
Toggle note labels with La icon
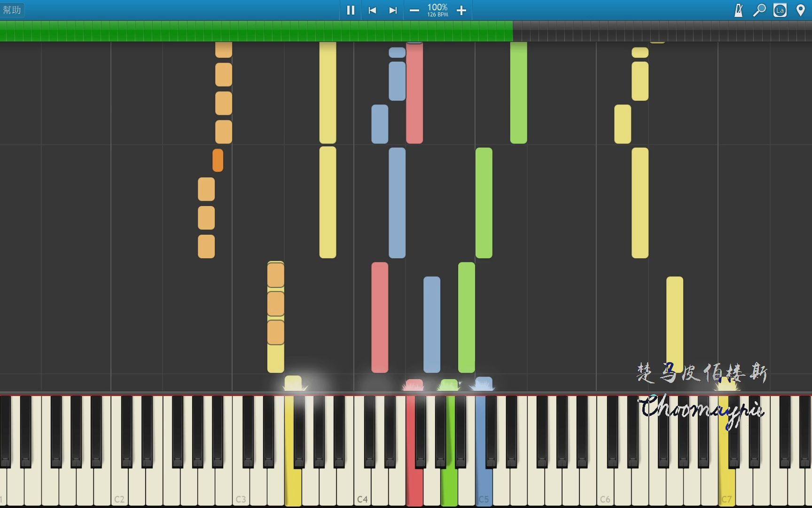pyautogui.click(x=780, y=10)
